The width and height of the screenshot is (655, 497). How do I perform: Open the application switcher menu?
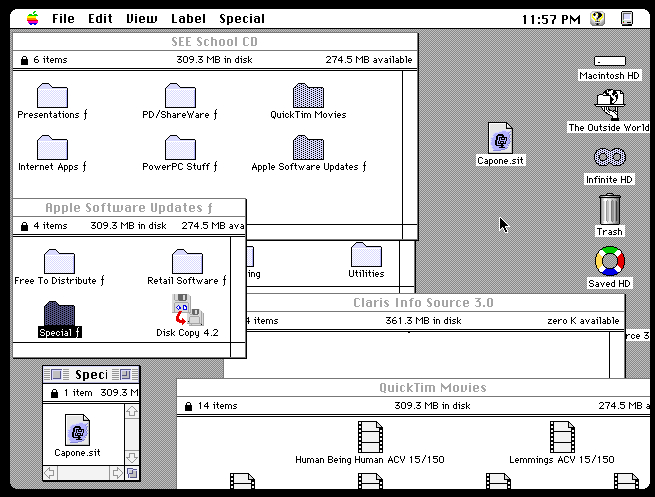627,18
